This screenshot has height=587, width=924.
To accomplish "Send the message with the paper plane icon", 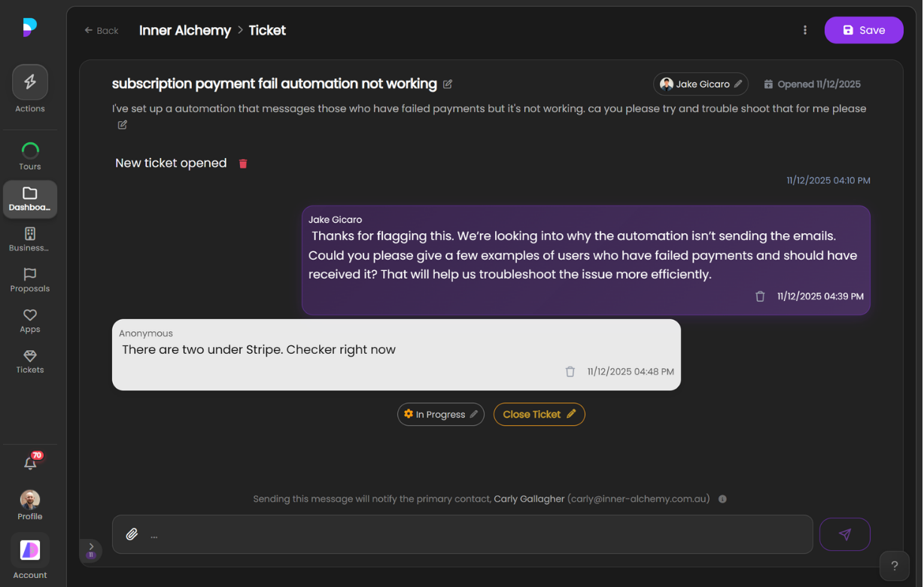I will (844, 534).
